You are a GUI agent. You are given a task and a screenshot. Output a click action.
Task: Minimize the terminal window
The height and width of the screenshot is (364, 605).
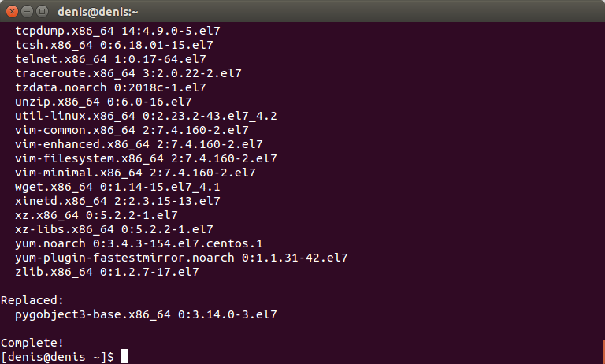27,12
